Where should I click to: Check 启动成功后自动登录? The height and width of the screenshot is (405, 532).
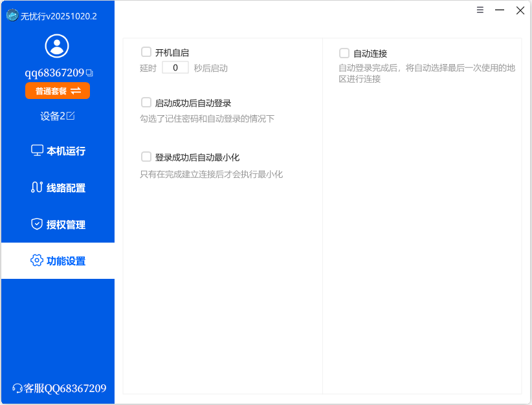[x=146, y=102]
